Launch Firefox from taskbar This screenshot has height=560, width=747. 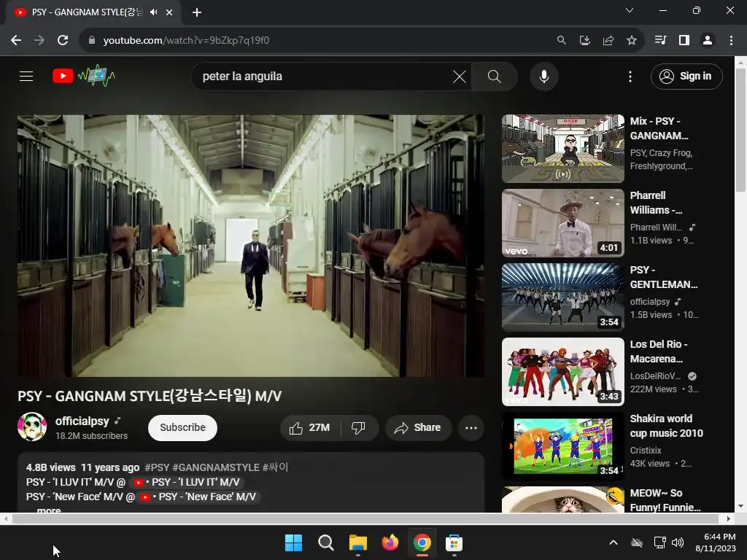click(390, 542)
